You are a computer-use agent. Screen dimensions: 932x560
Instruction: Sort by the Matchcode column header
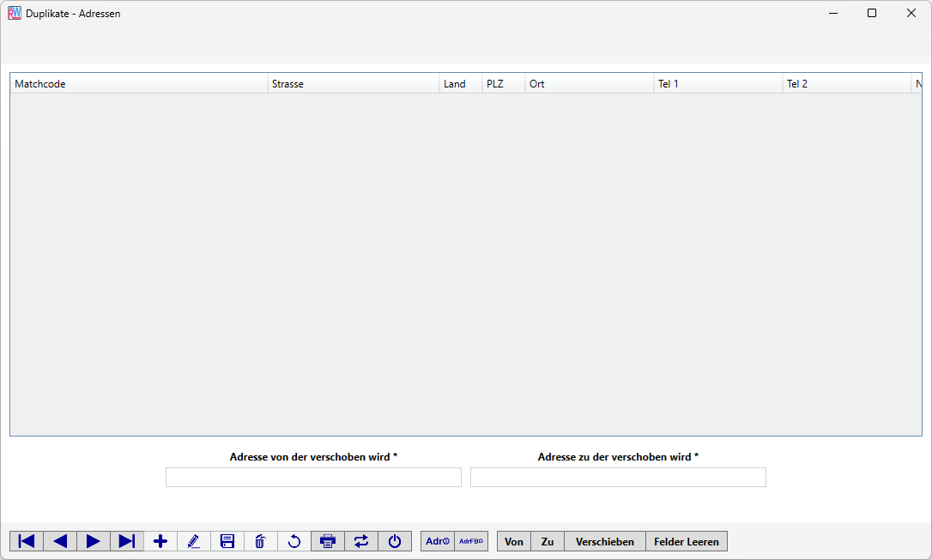point(137,84)
